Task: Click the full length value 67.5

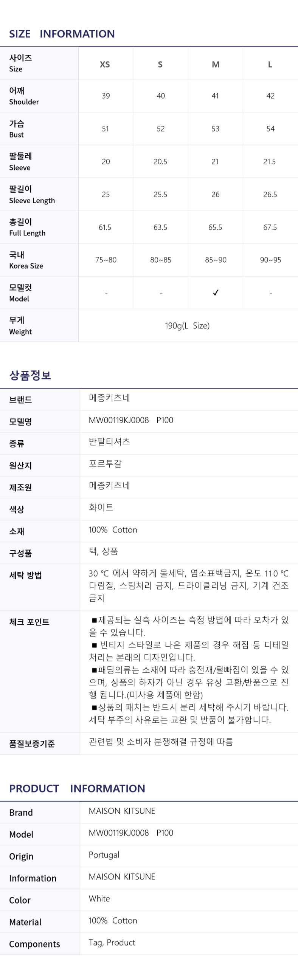Action: click(x=270, y=227)
